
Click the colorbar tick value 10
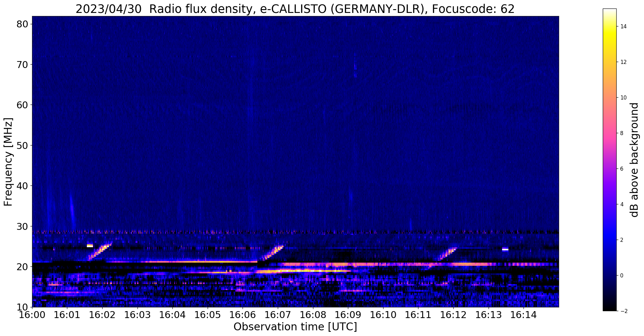click(x=623, y=98)
